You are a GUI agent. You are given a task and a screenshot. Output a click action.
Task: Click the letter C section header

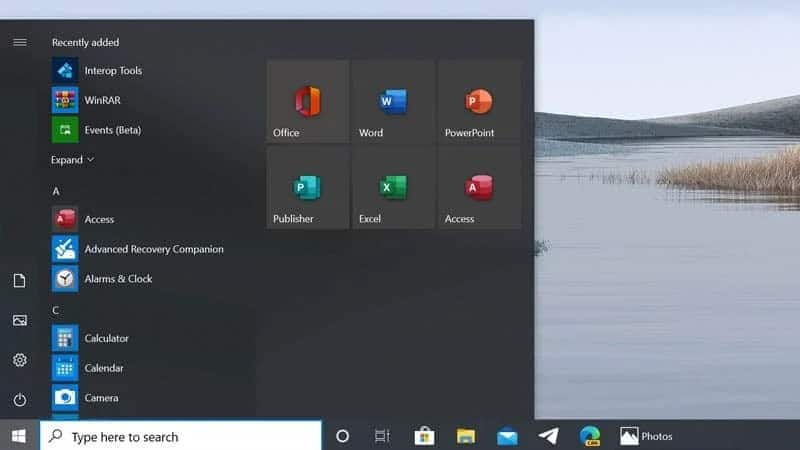(x=56, y=310)
